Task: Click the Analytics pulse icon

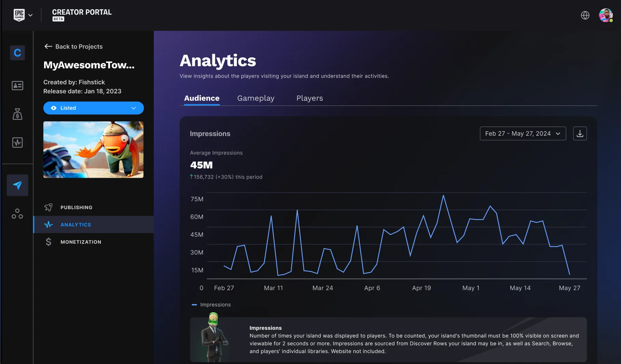Action: [x=49, y=225]
